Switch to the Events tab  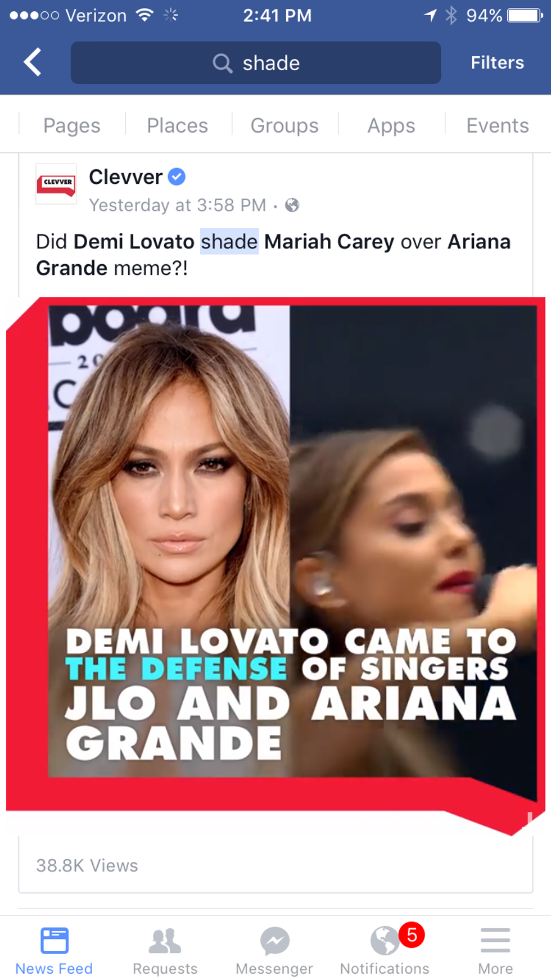pyautogui.click(x=498, y=125)
